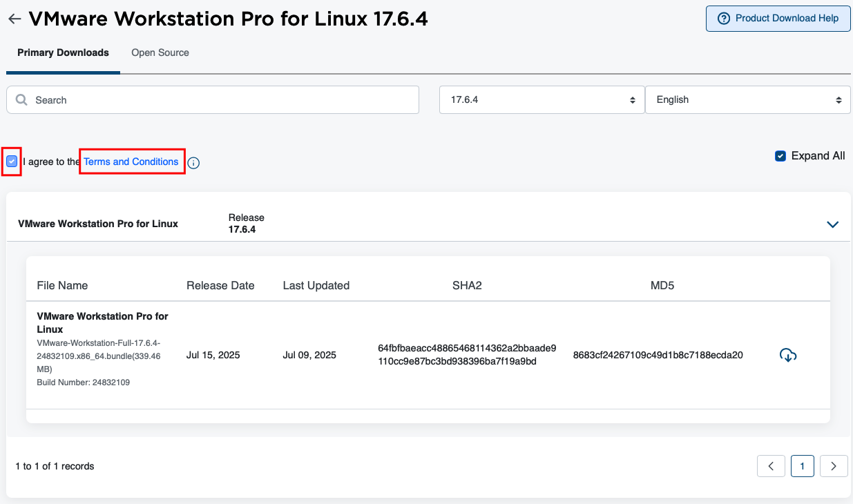
Task: Open the Terms and Conditions link
Action: click(x=131, y=162)
